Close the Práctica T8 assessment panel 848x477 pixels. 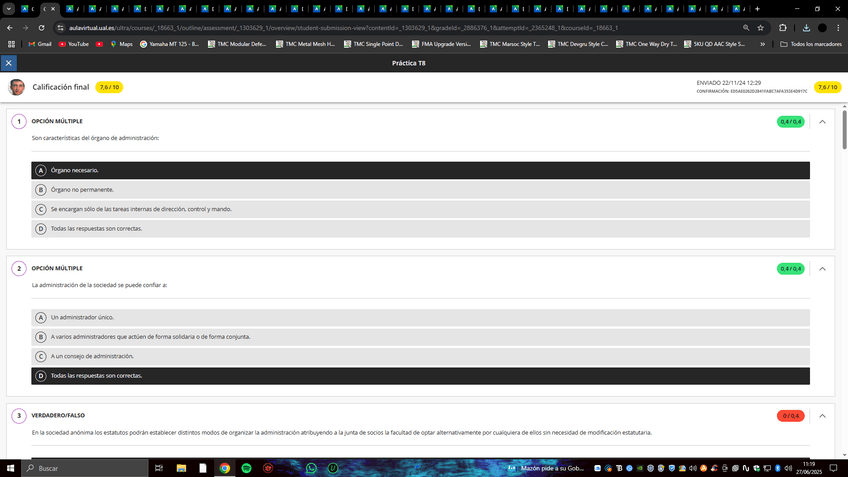pyautogui.click(x=9, y=63)
